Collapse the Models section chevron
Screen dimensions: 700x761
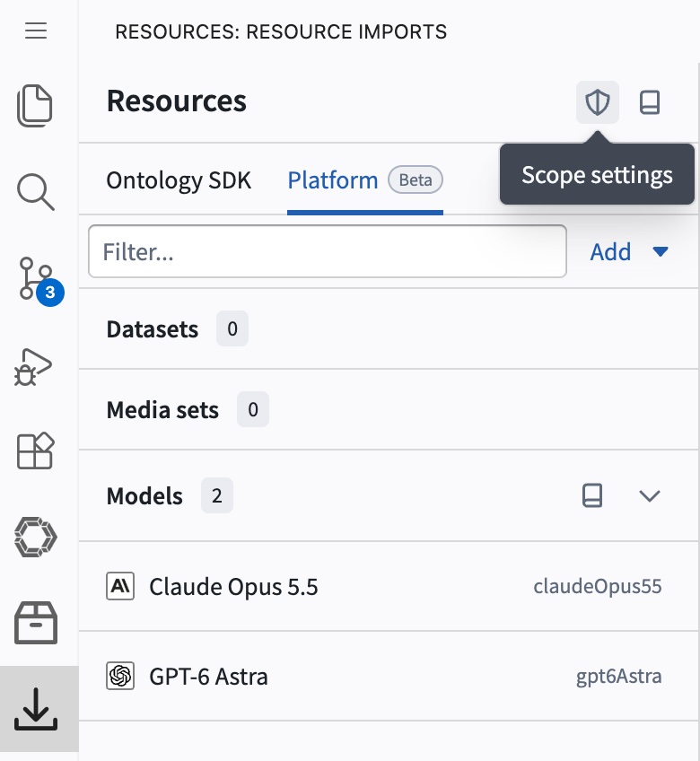[650, 496]
